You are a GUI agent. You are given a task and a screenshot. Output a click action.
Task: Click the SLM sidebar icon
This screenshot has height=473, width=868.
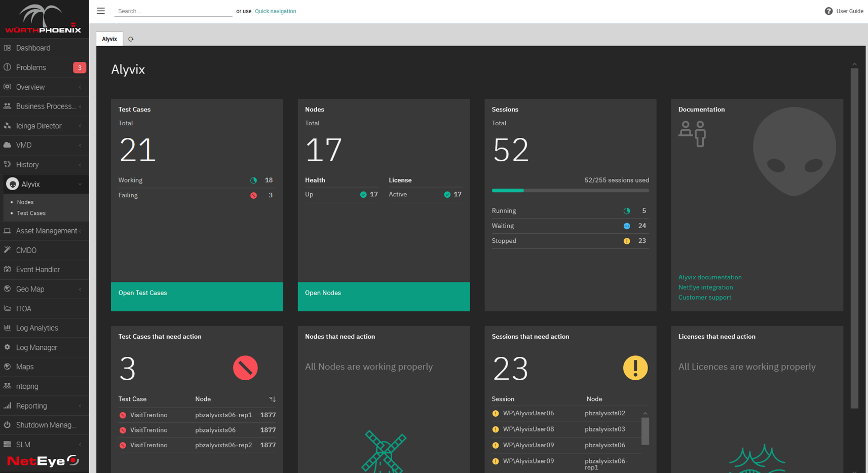(x=7, y=444)
